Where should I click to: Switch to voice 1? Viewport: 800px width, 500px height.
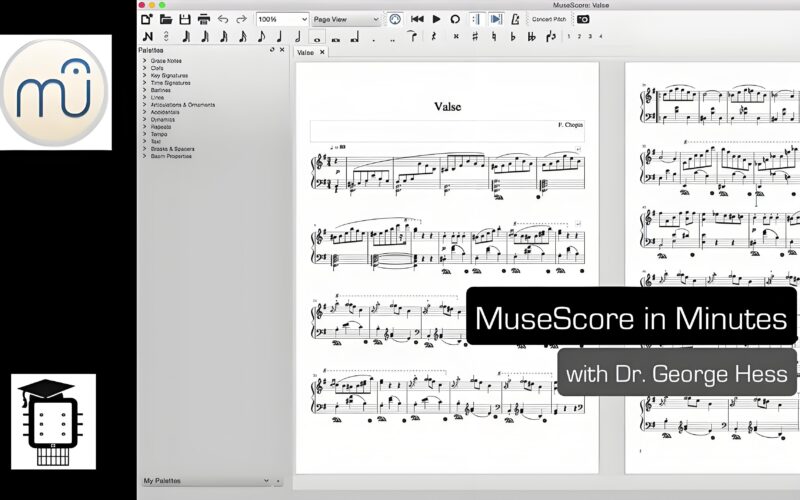(569, 36)
